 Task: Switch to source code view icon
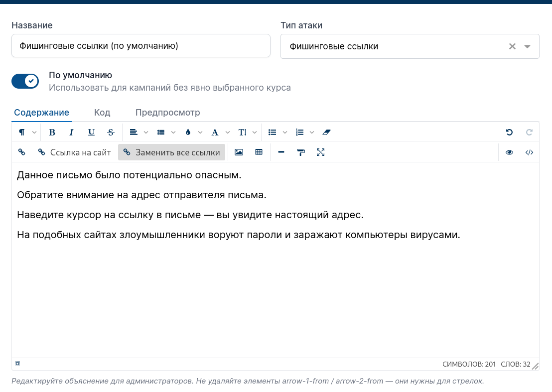pyautogui.click(x=529, y=152)
